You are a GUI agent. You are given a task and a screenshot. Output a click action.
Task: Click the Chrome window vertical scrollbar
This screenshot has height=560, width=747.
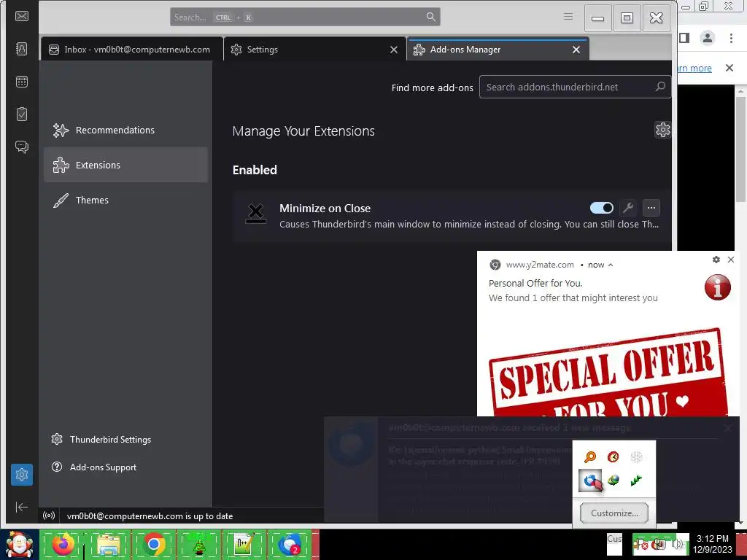point(740,150)
